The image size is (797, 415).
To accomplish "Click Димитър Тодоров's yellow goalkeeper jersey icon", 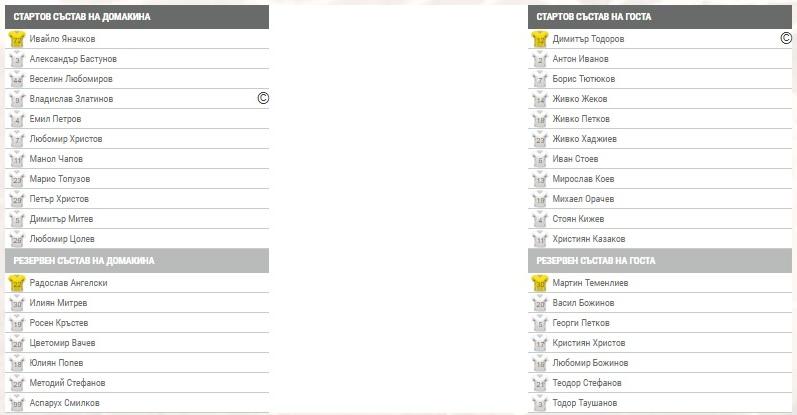I will pyautogui.click(x=540, y=39).
